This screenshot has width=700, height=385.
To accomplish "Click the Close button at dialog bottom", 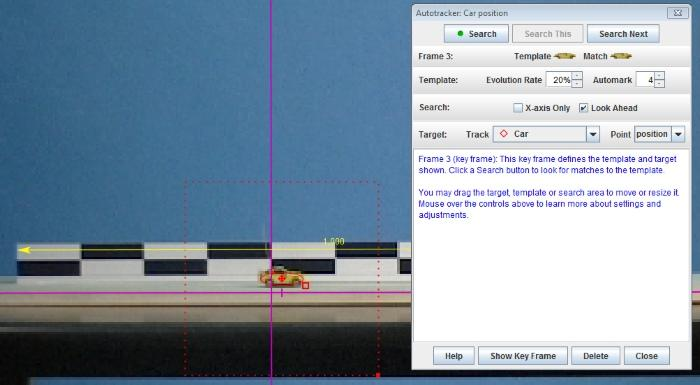I will (x=646, y=356).
